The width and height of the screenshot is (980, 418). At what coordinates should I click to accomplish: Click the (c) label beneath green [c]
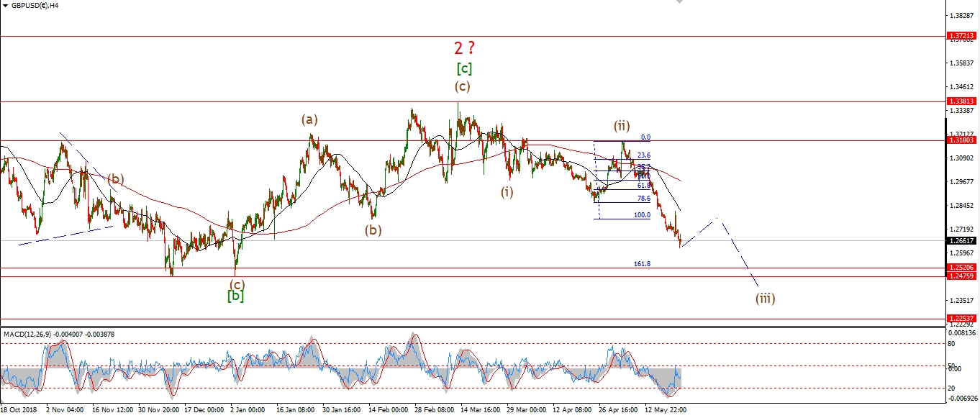coord(462,86)
